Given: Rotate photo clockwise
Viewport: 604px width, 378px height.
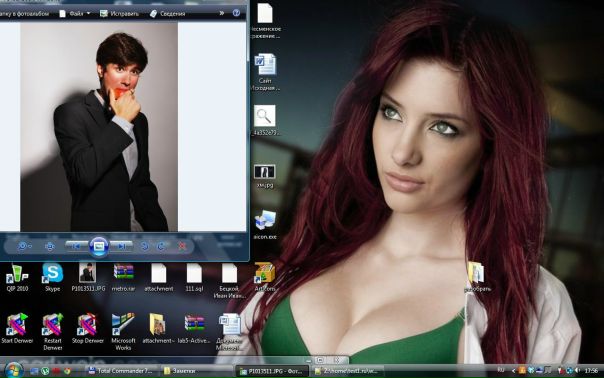Looking at the screenshot, I should tap(161, 246).
